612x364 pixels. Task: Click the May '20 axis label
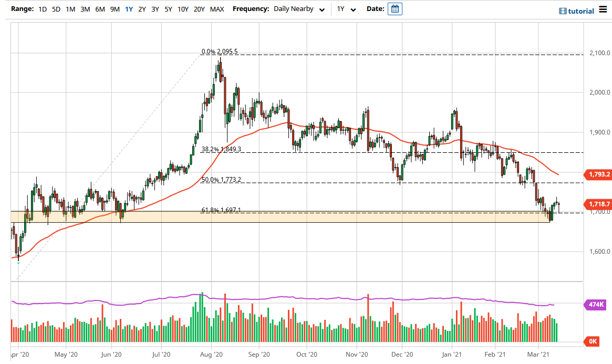(66, 354)
